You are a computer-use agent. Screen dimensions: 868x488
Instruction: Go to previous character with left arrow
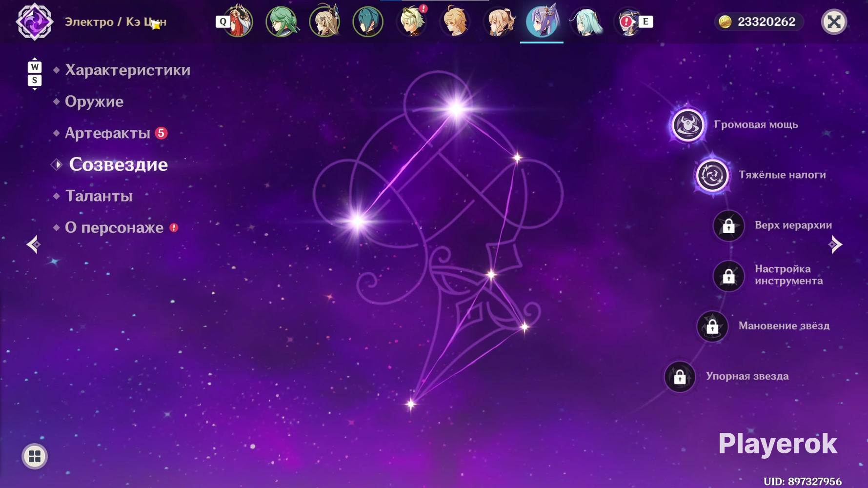pyautogui.click(x=33, y=244)
